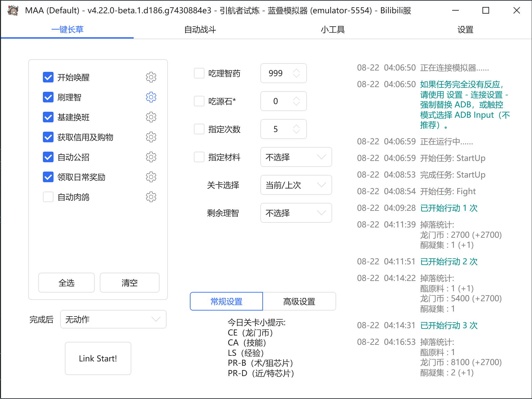This screenshot has height=399, width=532.
Task: Open settings gear for 刷理智
Action: (x=151, y=97)
